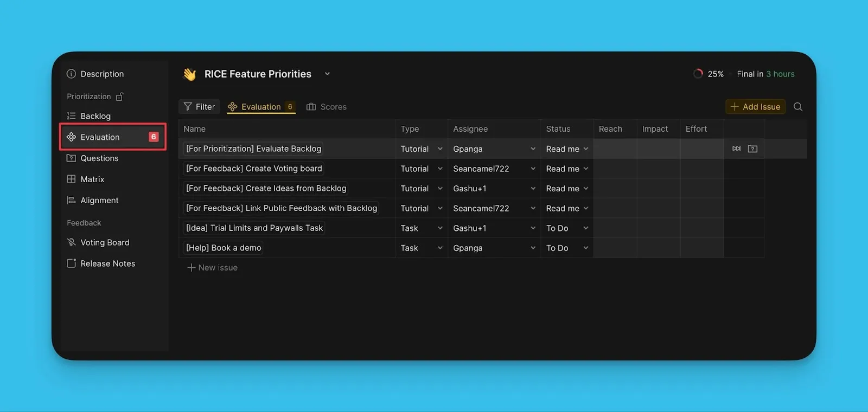
Task: Click the question icon in first row
Action: (752, 149)
